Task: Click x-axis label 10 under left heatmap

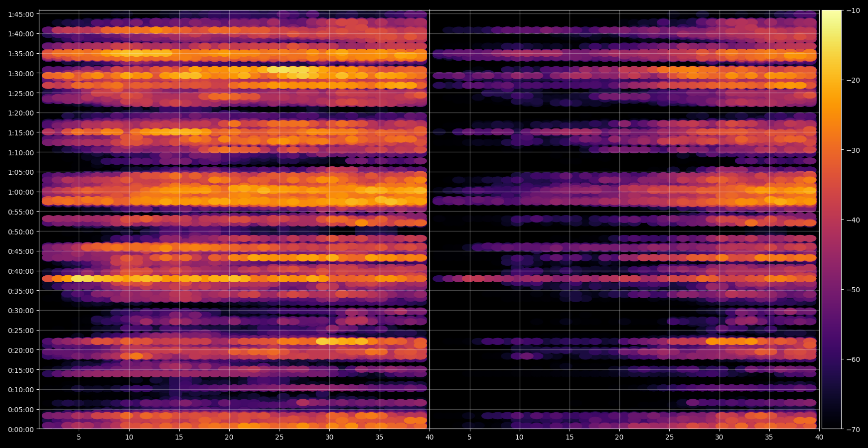Action: click(129, 438)
